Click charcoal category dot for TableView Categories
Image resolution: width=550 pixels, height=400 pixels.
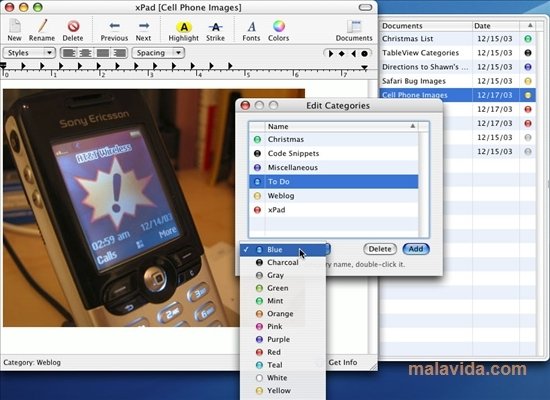tap(528, 53)
